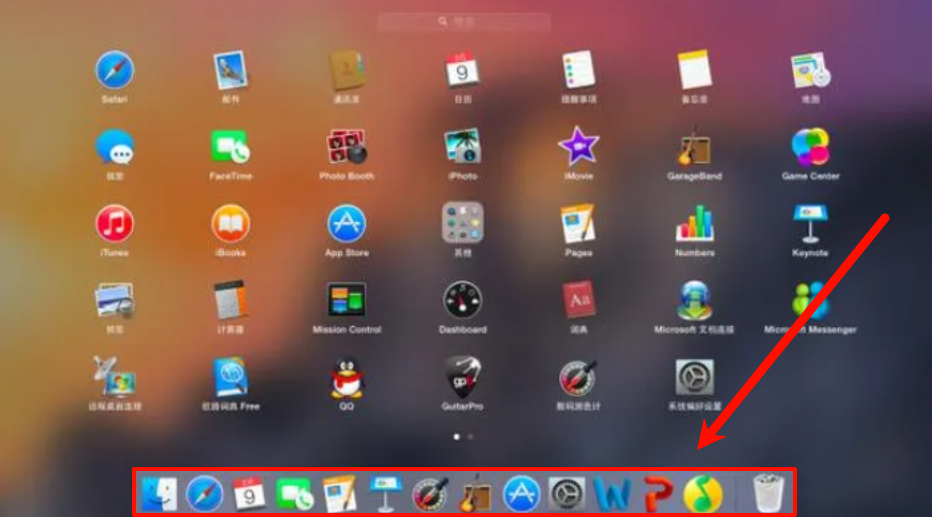Open the Dashboard app icon
This screenshot has height=517, width=932.
(462, 300)
